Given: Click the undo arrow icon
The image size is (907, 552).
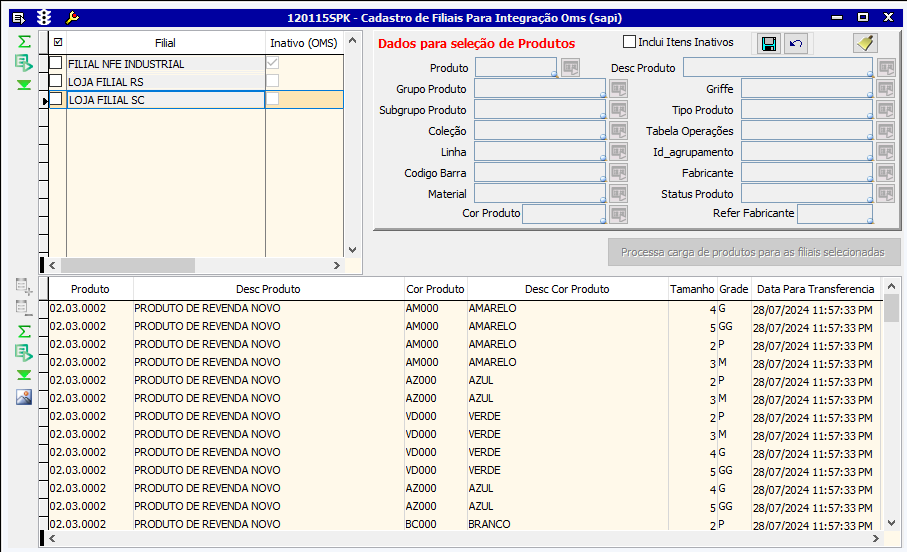Looking at the screenshot, I should point(796,44).
